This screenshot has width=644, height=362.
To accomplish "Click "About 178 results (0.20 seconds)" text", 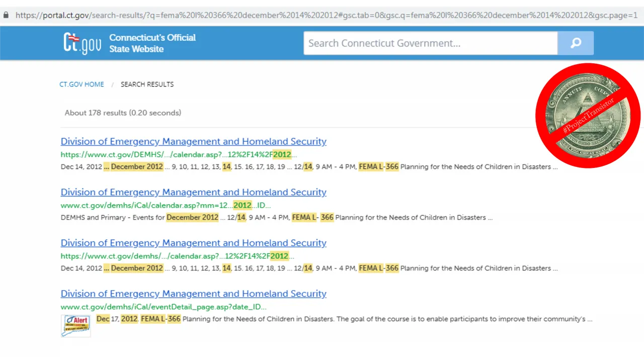I will [x=123, y=113].
